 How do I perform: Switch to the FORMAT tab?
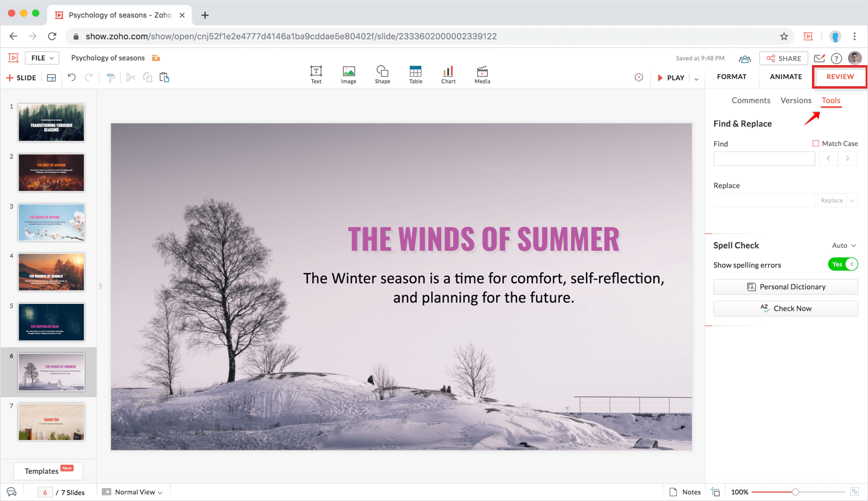point(732,77)
